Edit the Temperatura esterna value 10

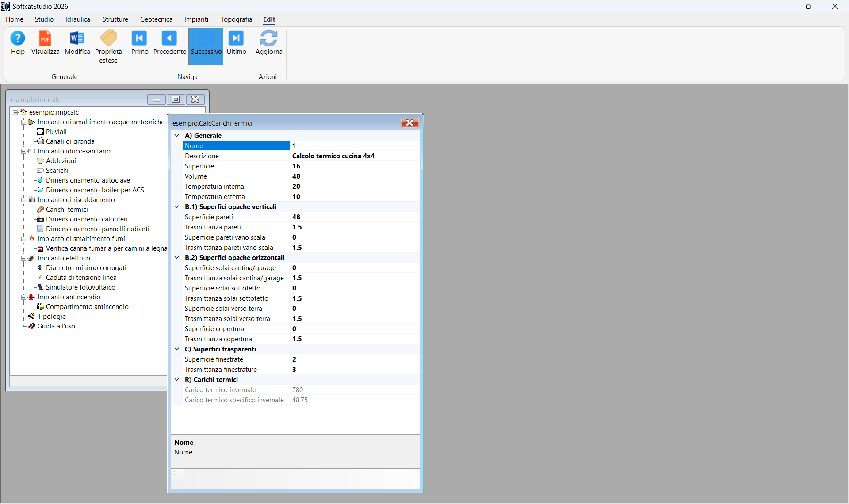[355, 197]
